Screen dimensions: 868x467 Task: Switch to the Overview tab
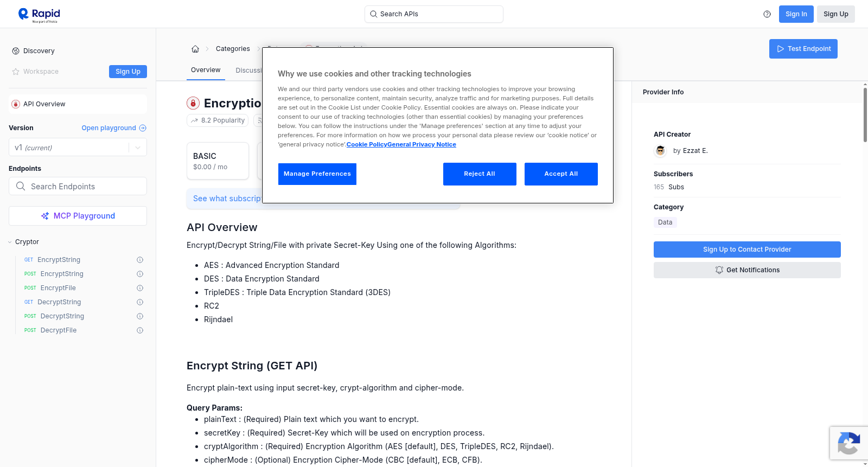click(206, 70)
